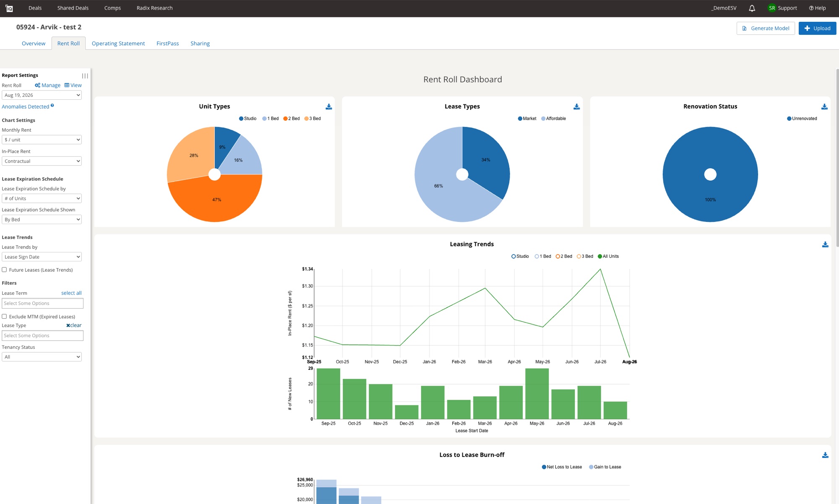
Task: Enable 1 Bed line in Leasing Trends legend
Action: pyautogui.click(x=543, y=256)
